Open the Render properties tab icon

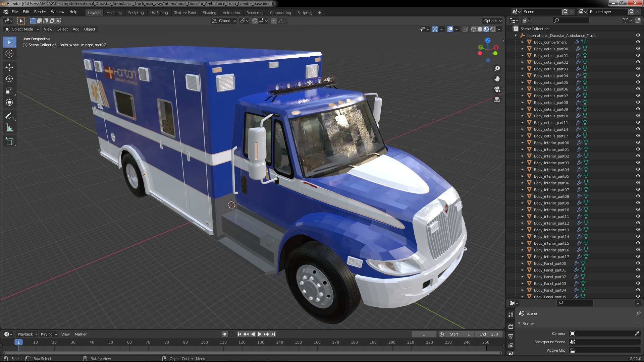[x=511, y=327]
